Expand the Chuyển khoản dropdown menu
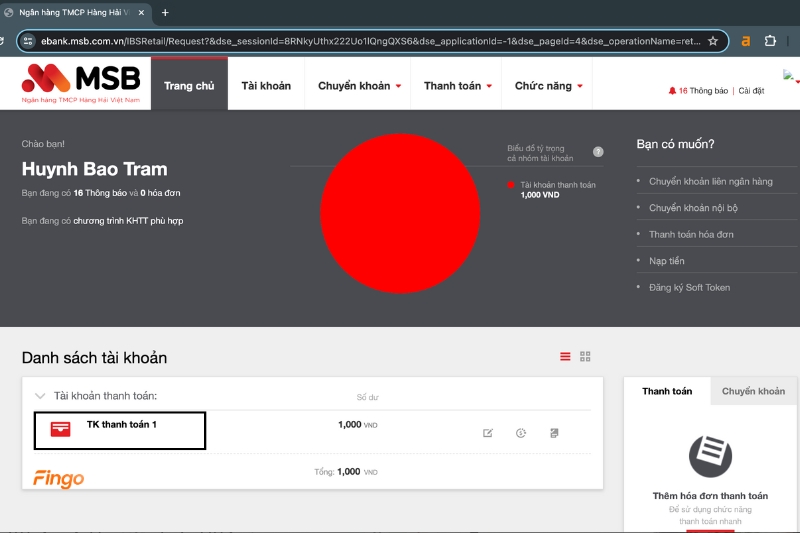 point(359,86)
